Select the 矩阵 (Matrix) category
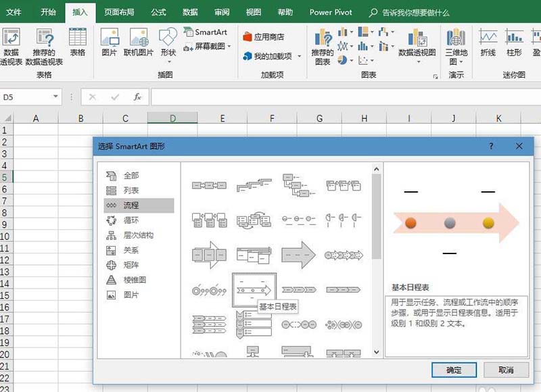 pyautogui.click(x=139, y=265)
